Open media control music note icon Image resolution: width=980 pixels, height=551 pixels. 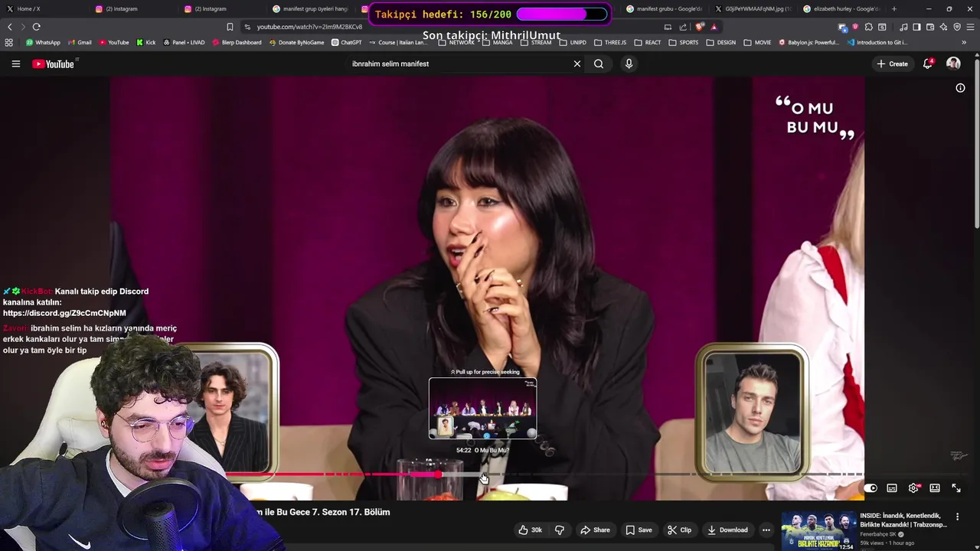tap(903, 27)
